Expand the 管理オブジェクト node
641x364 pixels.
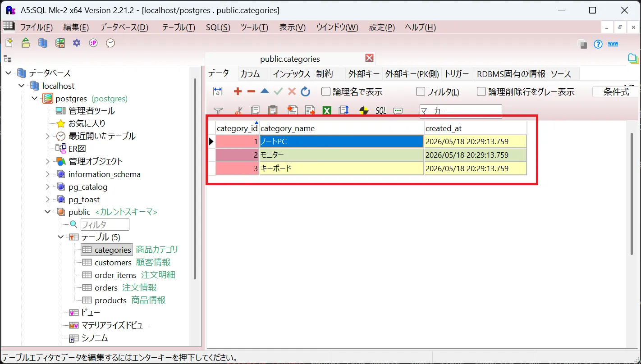click(48, 161)
